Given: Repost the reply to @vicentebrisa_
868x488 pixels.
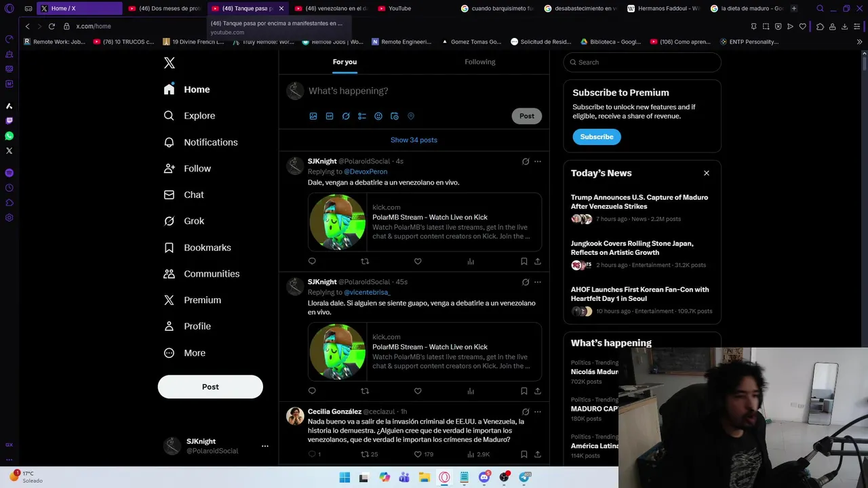Looking at the screenshot, I should click(x=365, y=390).
